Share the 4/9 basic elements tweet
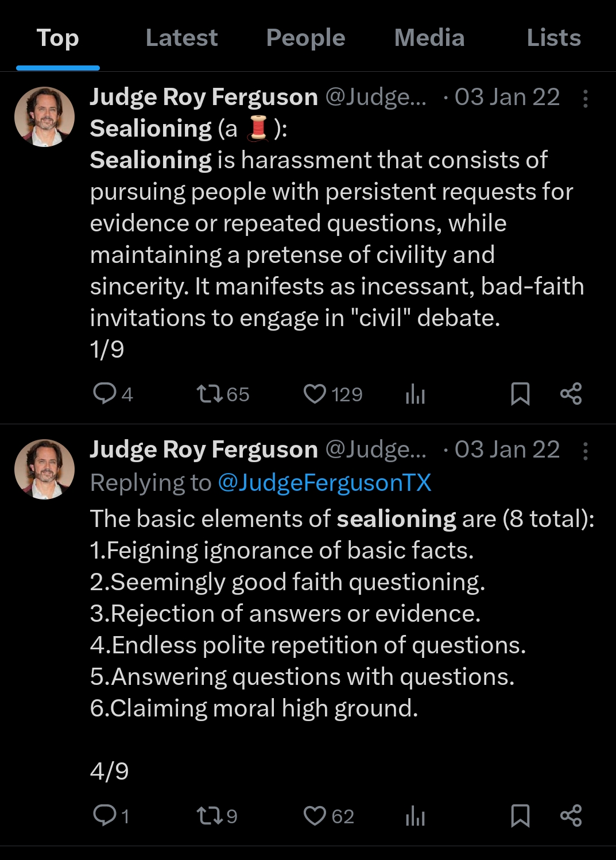 click(571, 815)
